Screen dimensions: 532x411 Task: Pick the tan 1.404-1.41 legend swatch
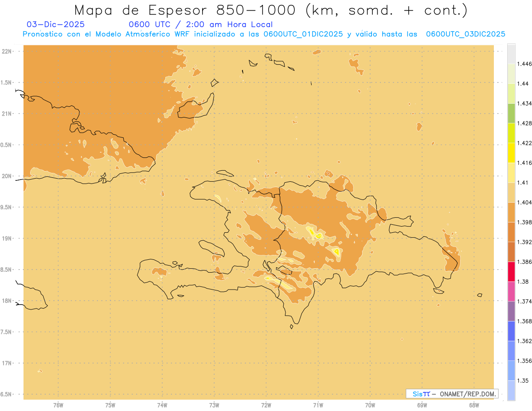[x=511, y=192]
